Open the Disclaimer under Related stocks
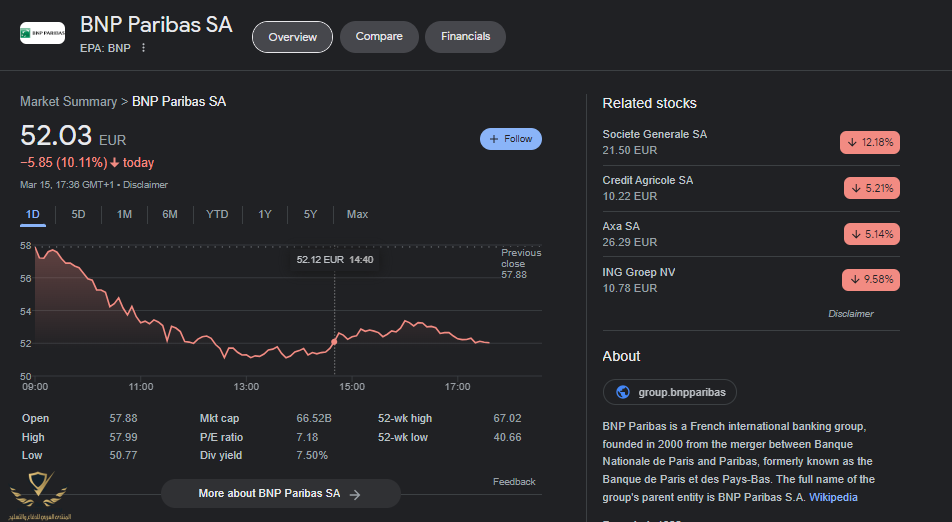The image size is (952, 522). click(851, 314)
